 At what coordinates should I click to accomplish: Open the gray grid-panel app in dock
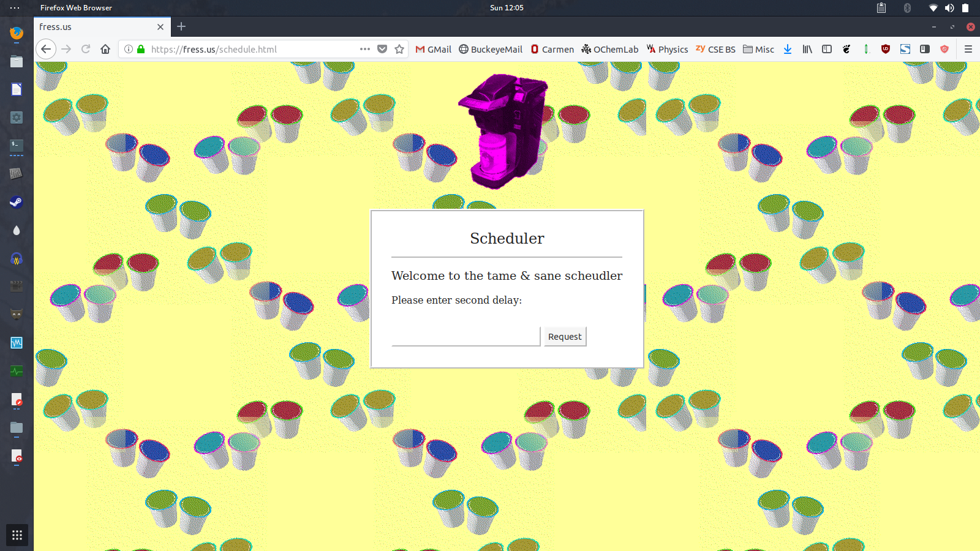click(17, 174)
